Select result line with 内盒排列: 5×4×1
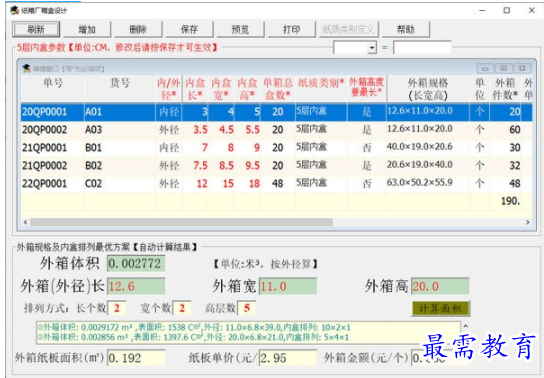Screen dimensions: 544x378 [x=193, y=337]
